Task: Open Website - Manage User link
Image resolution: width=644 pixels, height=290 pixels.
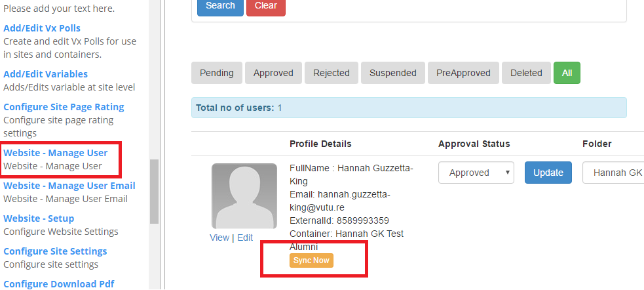Action: [x=56, y=153]
